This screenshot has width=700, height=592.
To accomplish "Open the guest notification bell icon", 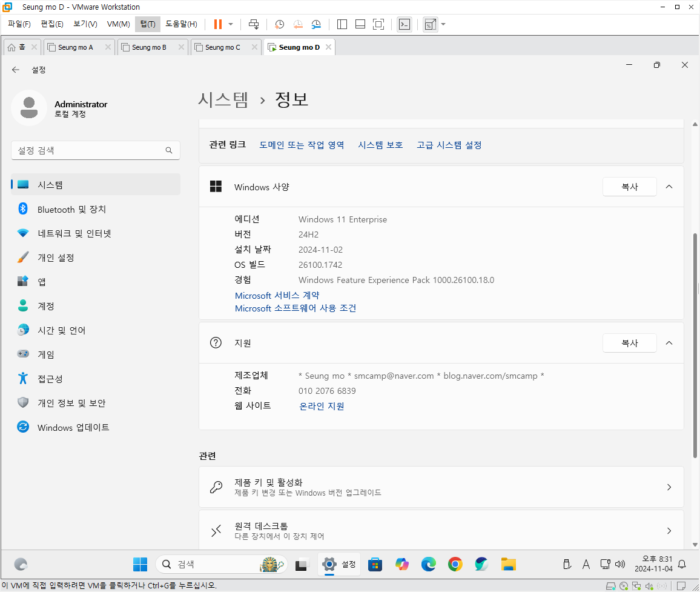I will click(682, 564).
